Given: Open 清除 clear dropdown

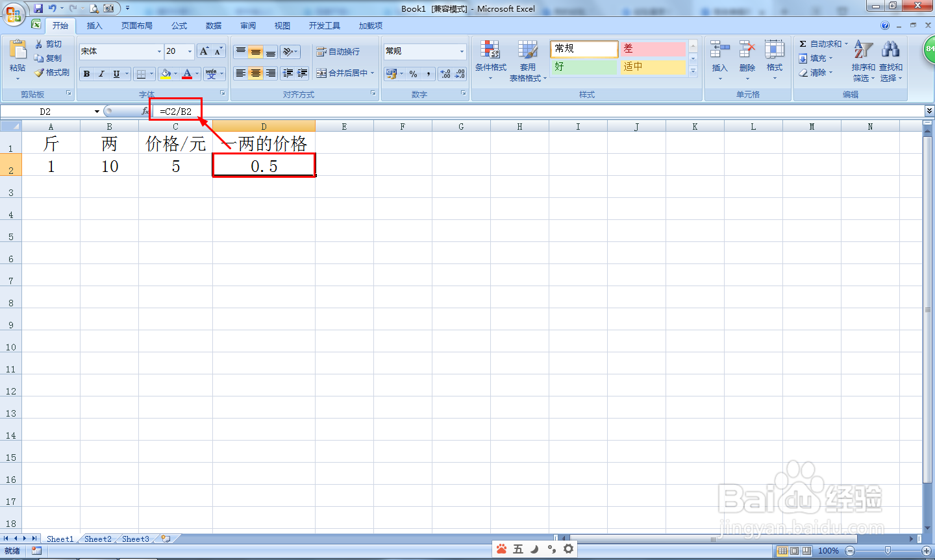Looking at the screenshot, I should pyautogui.click(x=816, y=73).
